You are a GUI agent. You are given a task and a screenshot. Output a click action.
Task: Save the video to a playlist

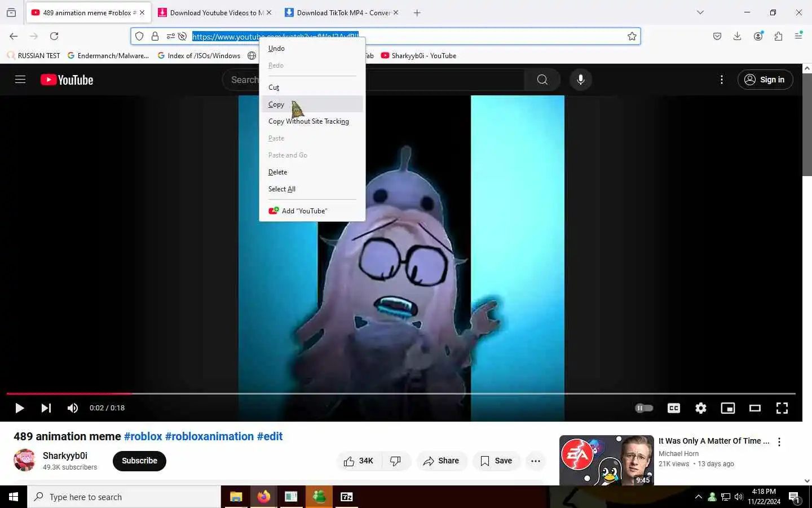(497, 461)
